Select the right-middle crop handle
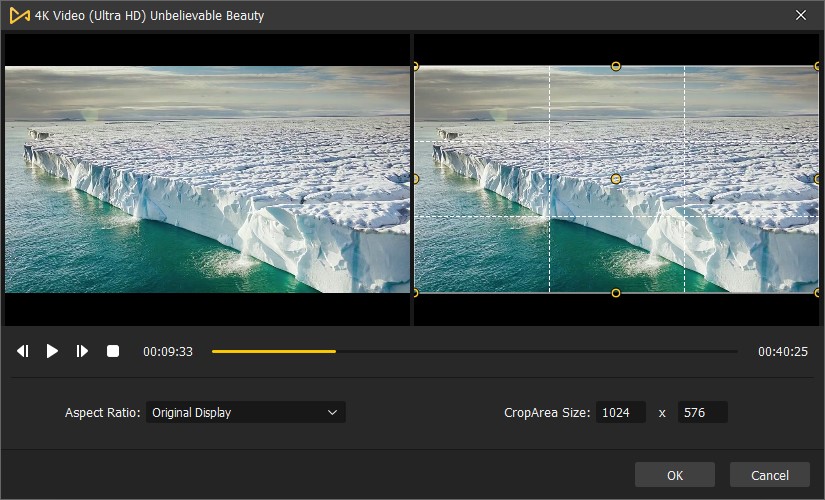Viewport: 825px width, 500px height. (x=817, y=179)
